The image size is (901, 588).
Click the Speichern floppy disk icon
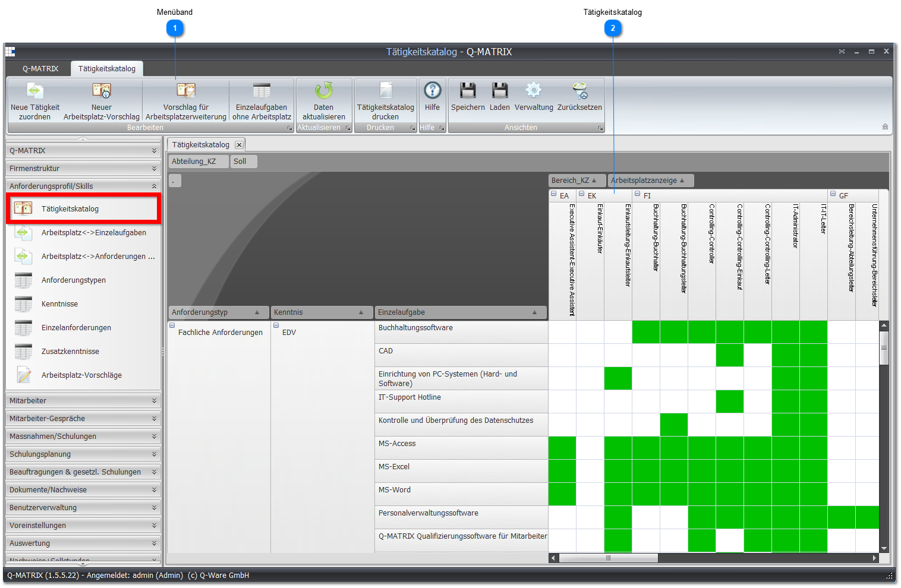pos(468,90)
